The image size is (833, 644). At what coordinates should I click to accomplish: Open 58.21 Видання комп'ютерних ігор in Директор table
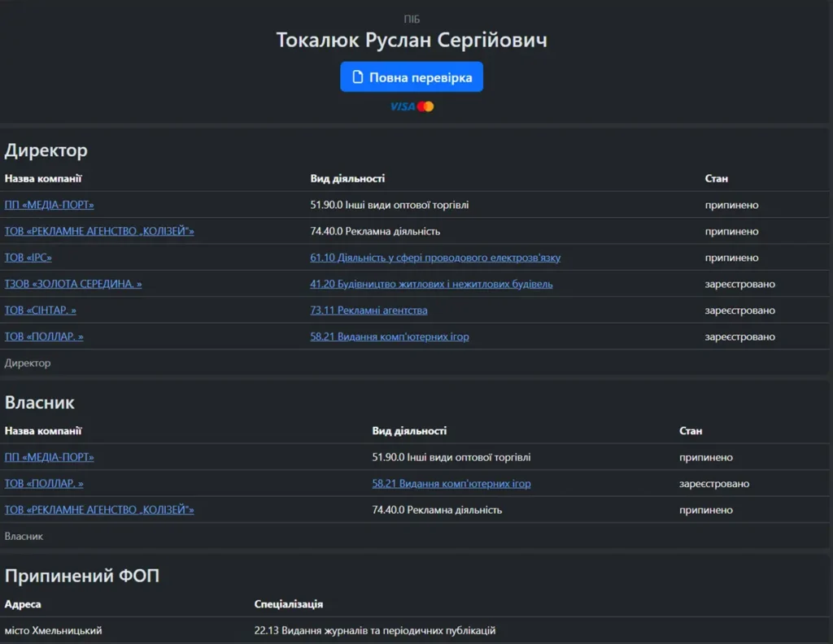click(x=390, y=337)
